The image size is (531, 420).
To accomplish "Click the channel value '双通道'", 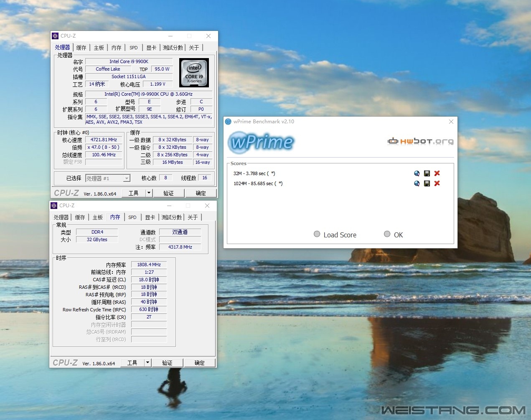I will tap(180, 232).
